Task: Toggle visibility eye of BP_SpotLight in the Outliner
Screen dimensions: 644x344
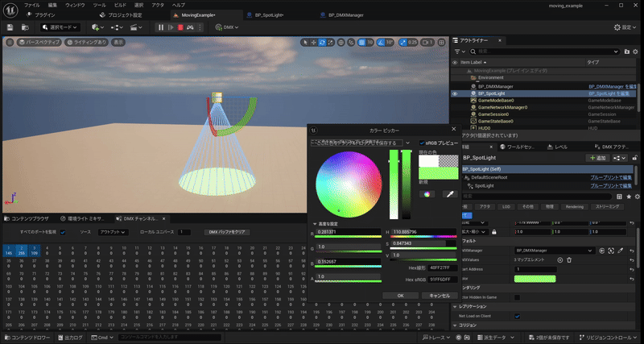Action: pos(455,93)
